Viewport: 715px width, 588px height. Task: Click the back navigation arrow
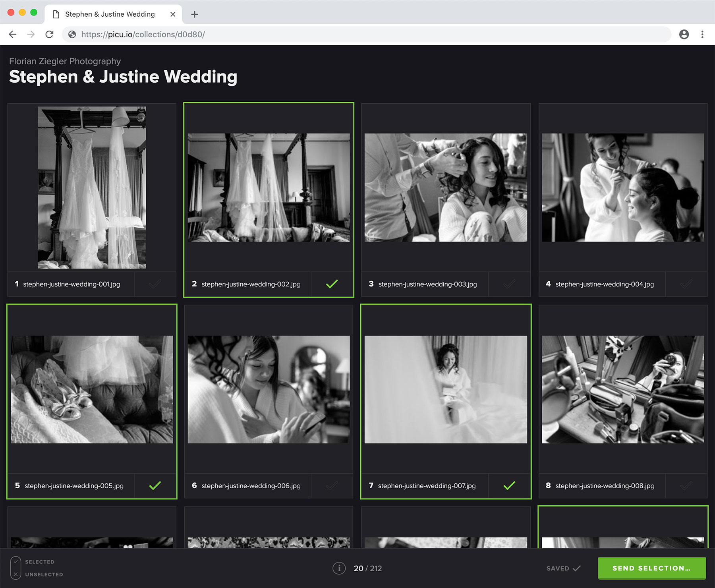point(13,35)
